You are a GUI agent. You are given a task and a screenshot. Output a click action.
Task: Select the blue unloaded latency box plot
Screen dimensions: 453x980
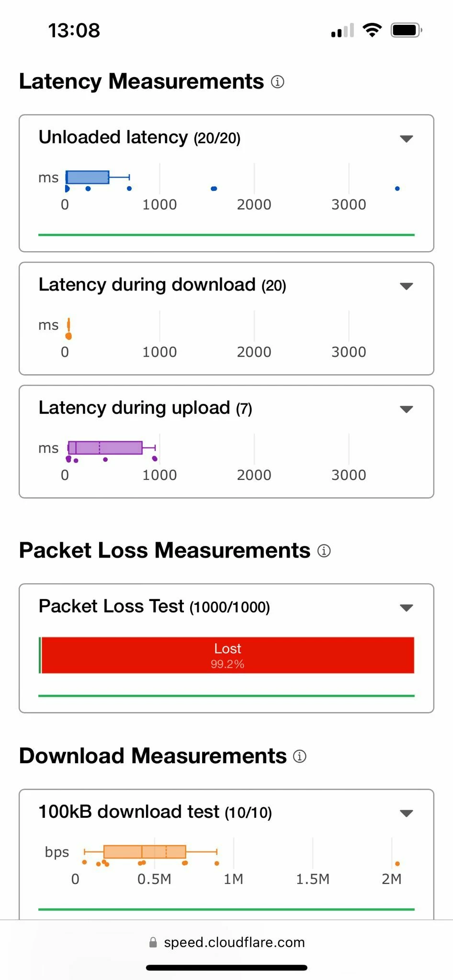(x=98, y=177)
